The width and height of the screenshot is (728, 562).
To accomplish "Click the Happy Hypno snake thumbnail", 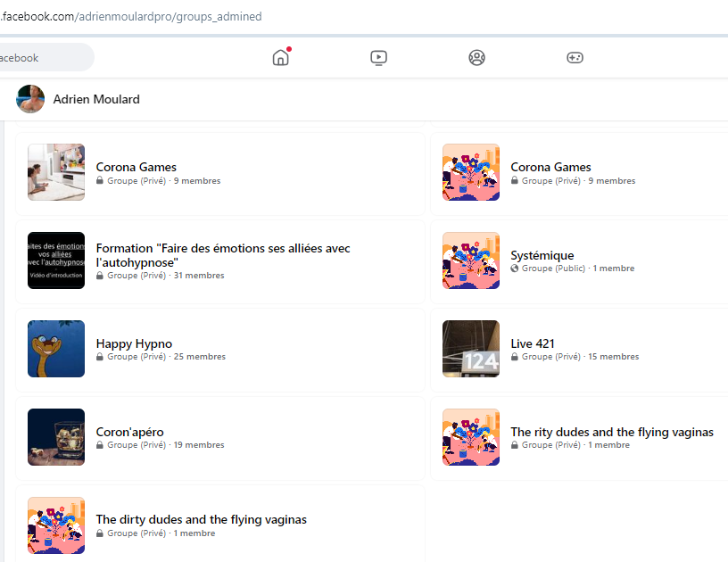I will click(56, 349).
